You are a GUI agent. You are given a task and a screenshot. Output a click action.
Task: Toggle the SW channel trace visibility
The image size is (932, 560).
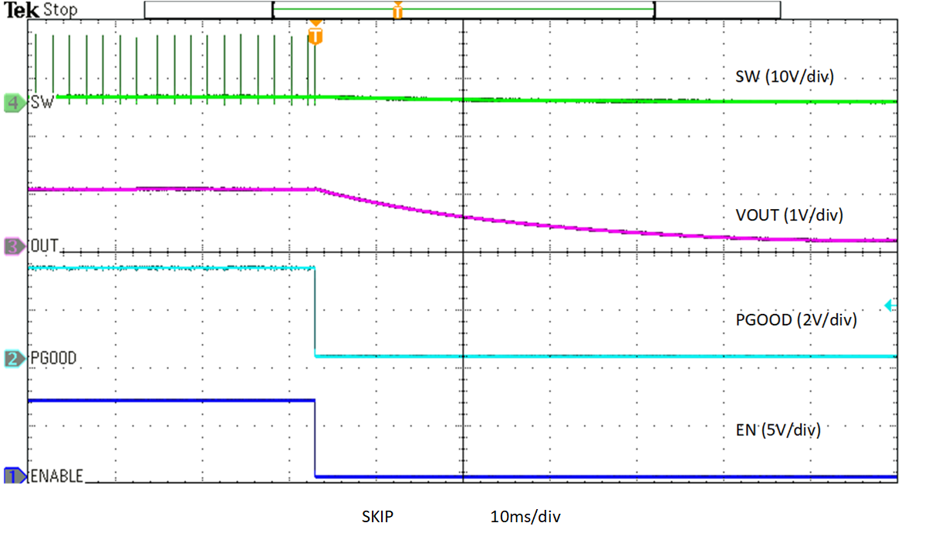point(41,101)
